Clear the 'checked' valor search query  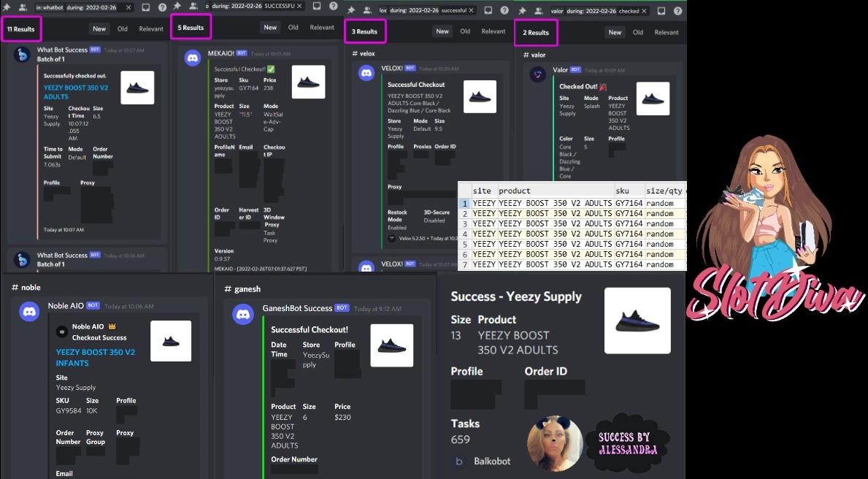point(644,10)
